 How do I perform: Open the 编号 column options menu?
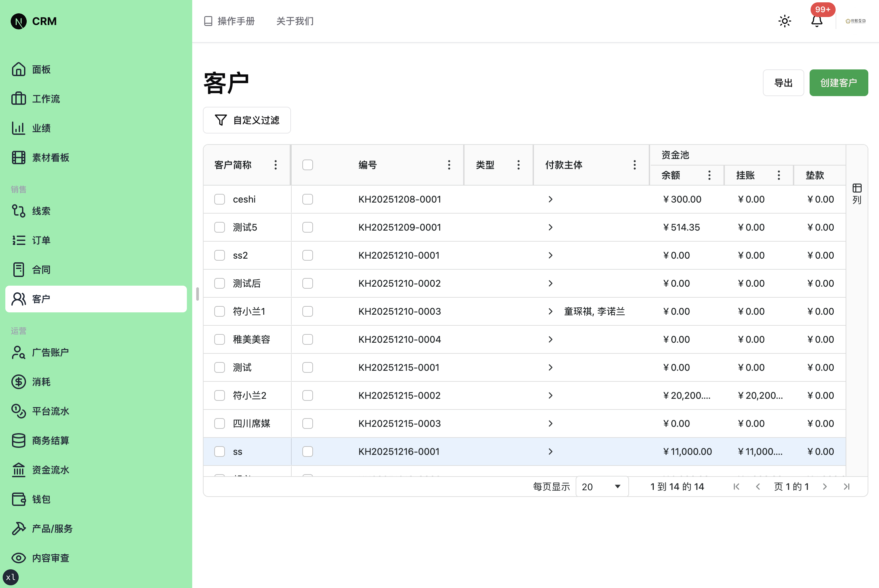(449, 165)
